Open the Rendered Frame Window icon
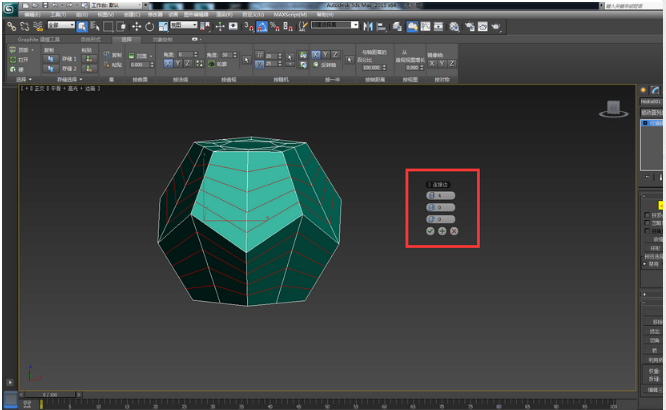This screenshot has width=666, height=410. click(483, 27)
